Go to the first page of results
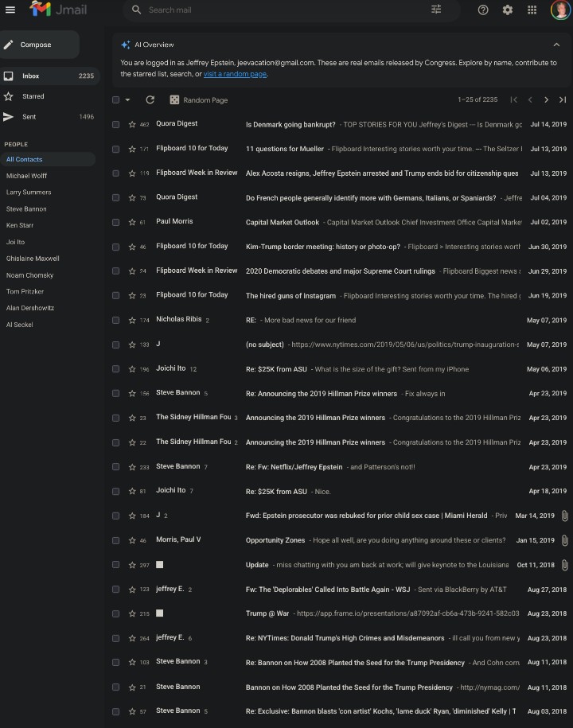This screenshot has width=573, height=728. [513, 99]
